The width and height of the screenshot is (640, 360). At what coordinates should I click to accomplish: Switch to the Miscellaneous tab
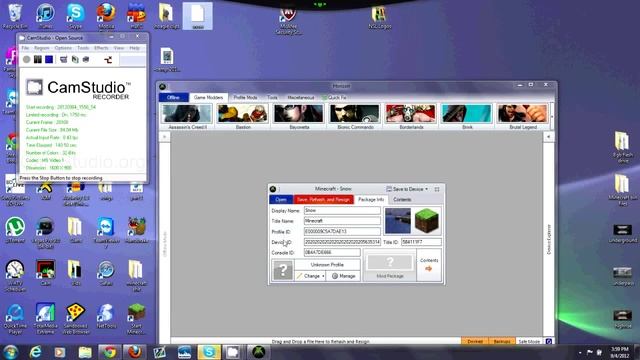(x=301, y=98)
